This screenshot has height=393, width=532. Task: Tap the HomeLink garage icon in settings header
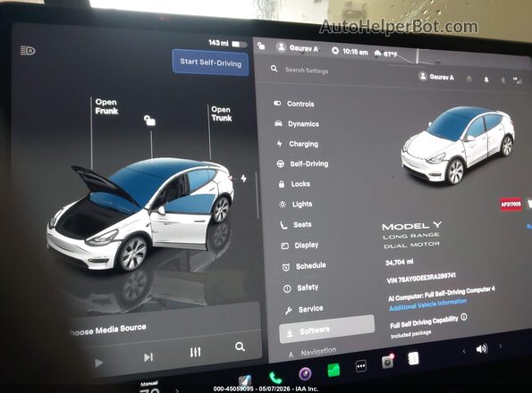469,79
